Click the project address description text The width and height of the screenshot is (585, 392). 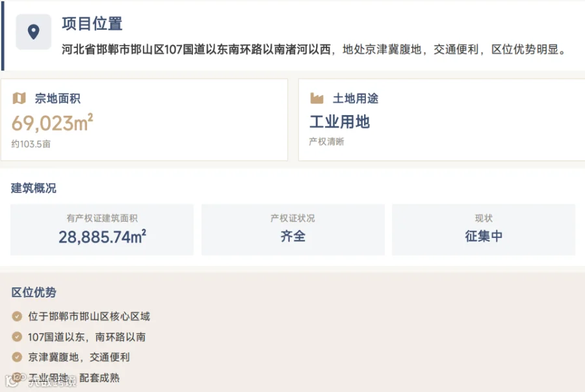(x=315, y=49)
